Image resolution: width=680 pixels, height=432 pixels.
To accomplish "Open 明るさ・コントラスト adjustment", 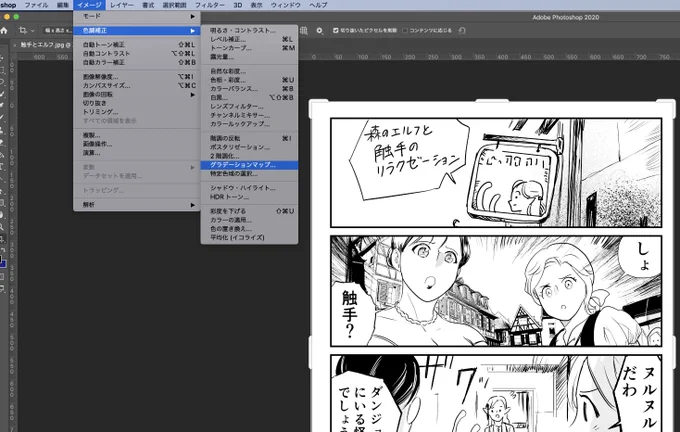I will pos(249,30).
